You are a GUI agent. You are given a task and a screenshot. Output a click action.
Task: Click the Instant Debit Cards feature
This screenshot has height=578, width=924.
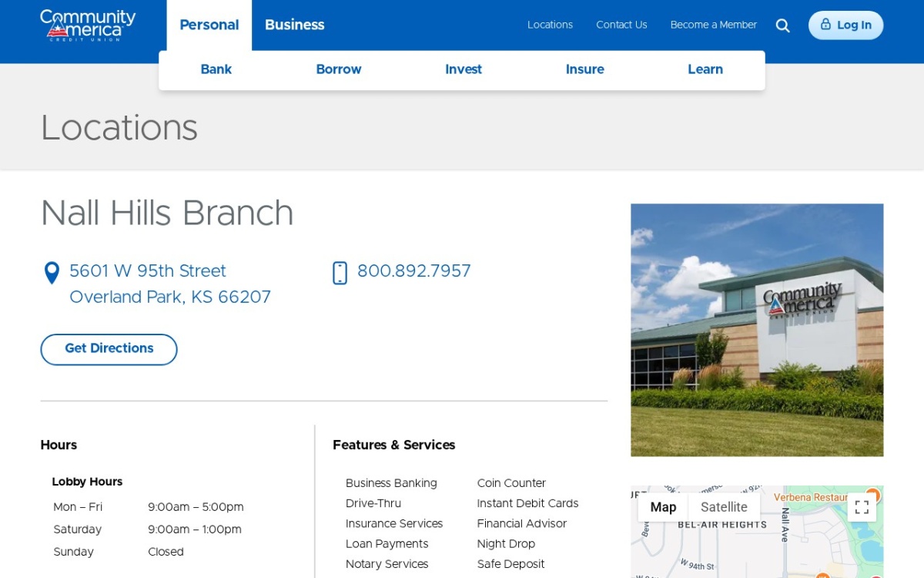coord(527,503)
